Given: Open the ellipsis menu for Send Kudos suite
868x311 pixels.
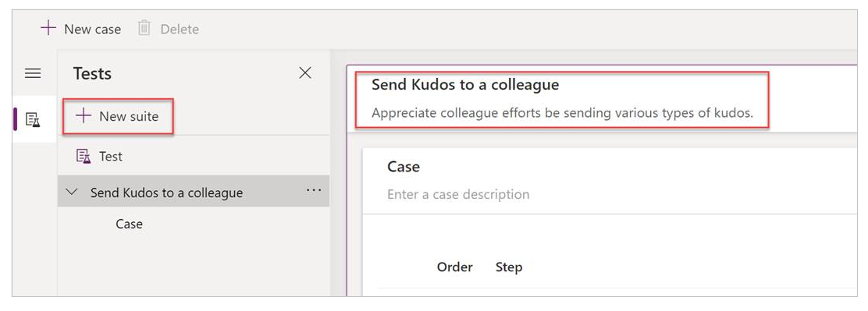Looking at the screenshot, I should (313, 191).
